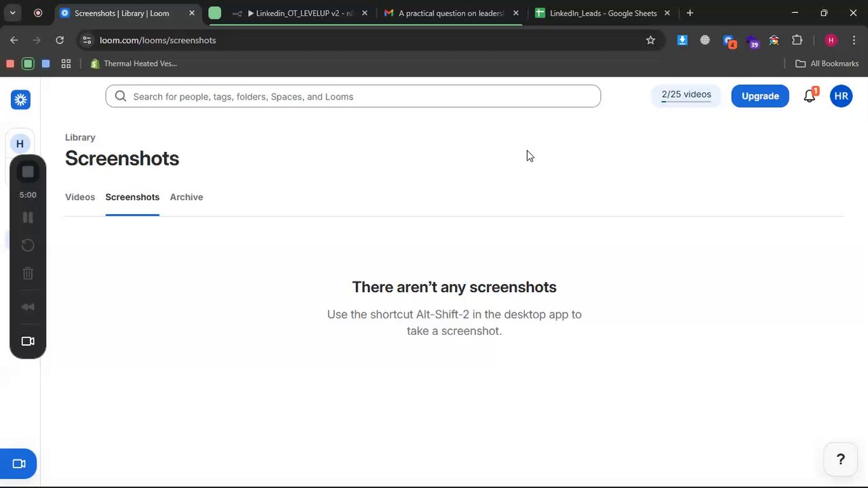The height and width of the screenshot is (488, 868).
Task: Reload the page
Action: (60, 40)
